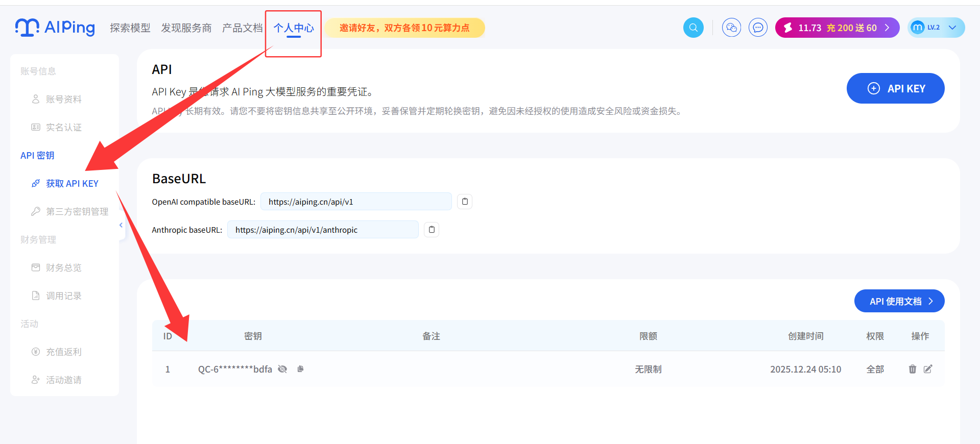The width and height of the screenshot is (980, 444).
Task: Click the 11.73 balance value
Action: tap(810, 28)
